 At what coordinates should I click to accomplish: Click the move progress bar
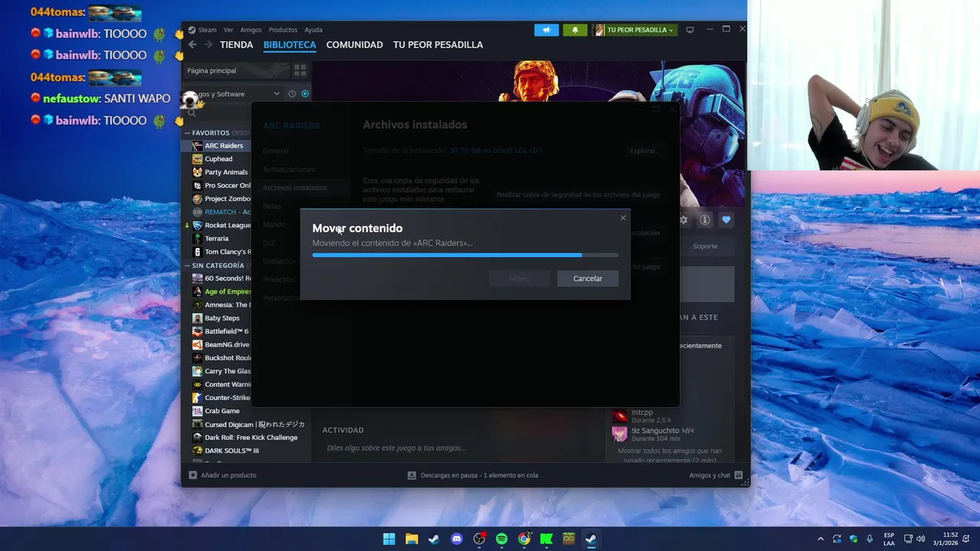pos(465,255)
